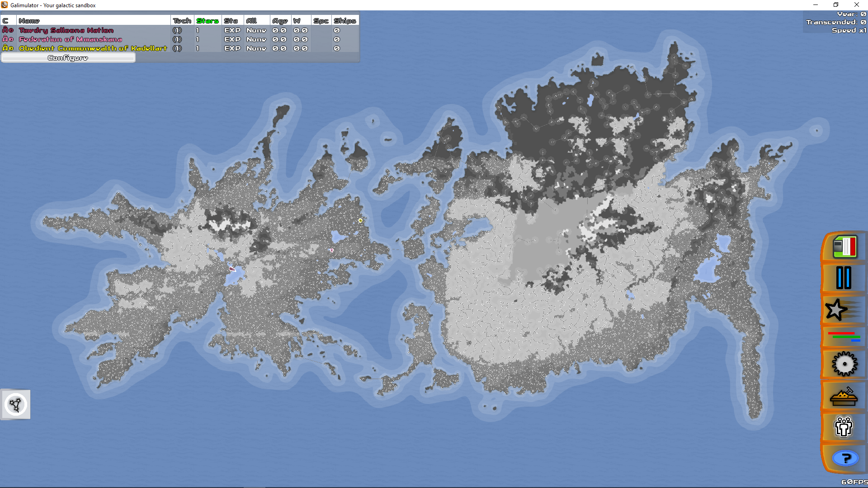
Task: Pause the simulation with the pause button
Action: (x=844, y=277)
